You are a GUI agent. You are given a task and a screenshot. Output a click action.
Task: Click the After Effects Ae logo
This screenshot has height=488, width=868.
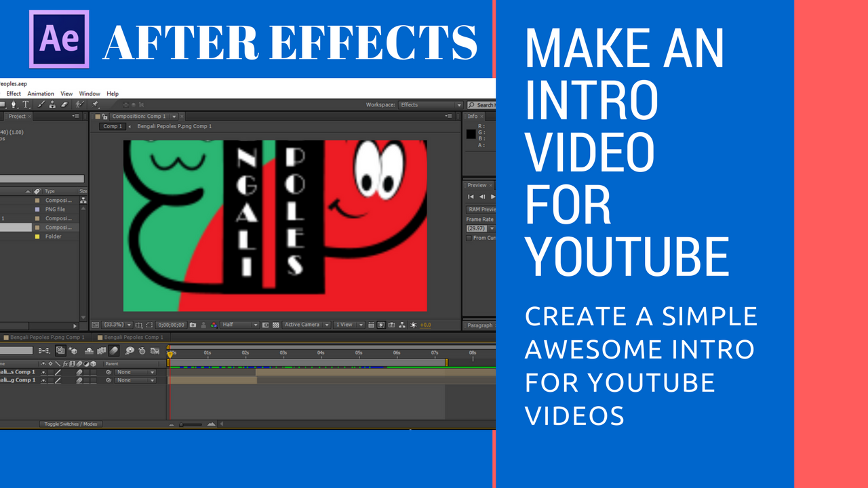[x=59, y=39]
